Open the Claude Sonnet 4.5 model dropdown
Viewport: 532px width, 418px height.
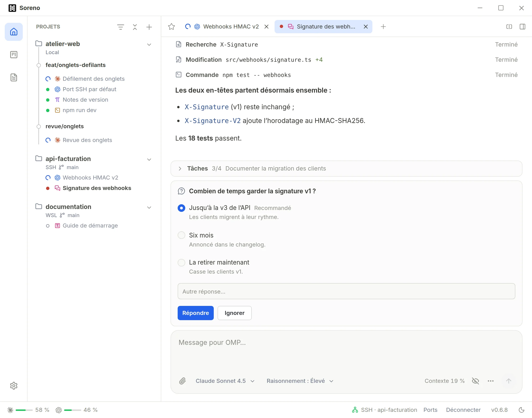[225, 381]
